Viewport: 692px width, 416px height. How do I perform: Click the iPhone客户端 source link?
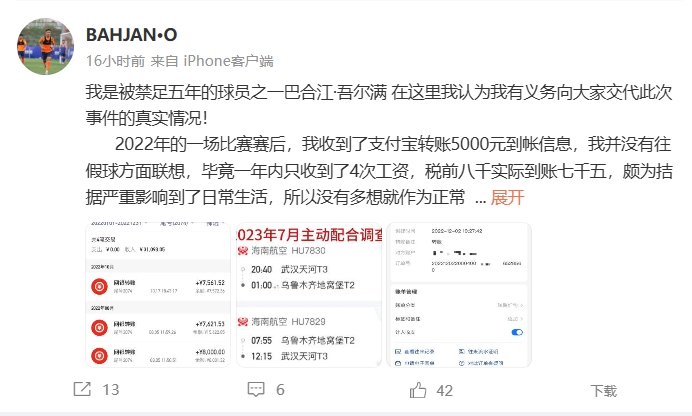point(229,61)
